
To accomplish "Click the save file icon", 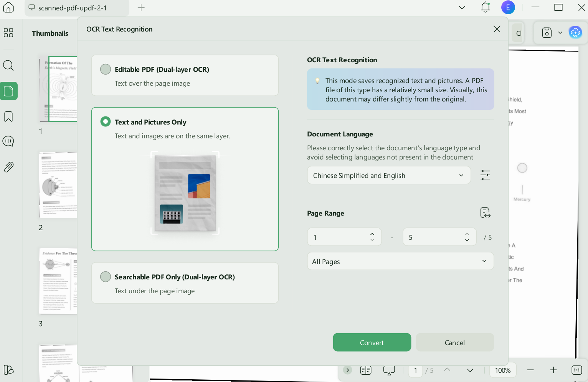I will 547,33.
